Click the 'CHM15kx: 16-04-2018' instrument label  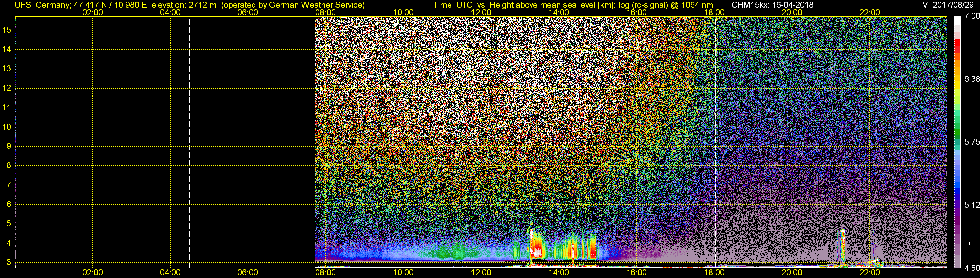point(773,5)
